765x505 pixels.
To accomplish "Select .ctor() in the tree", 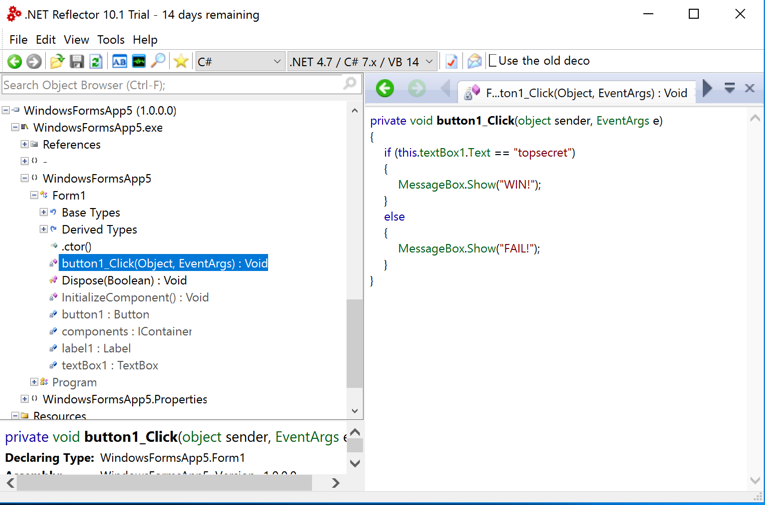I will [x=77, y=246].
